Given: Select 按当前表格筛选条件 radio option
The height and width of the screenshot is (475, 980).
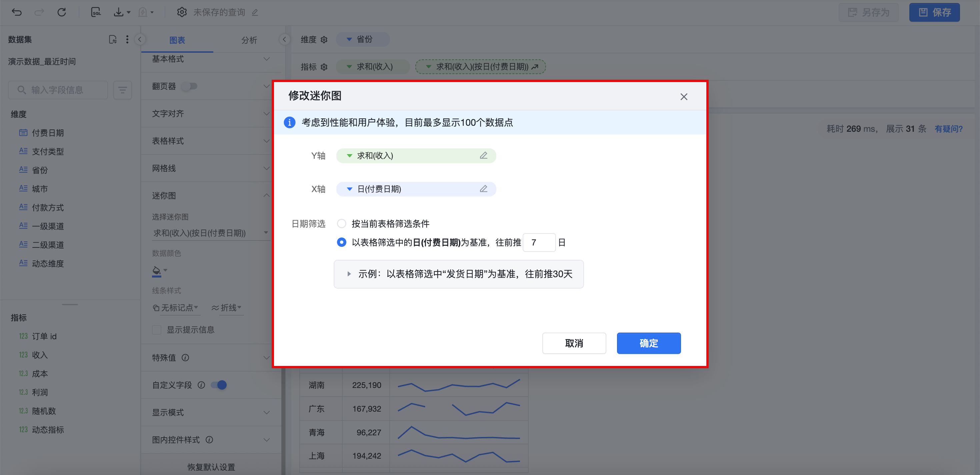Looking at the screenshot, I should coord(342,223).
